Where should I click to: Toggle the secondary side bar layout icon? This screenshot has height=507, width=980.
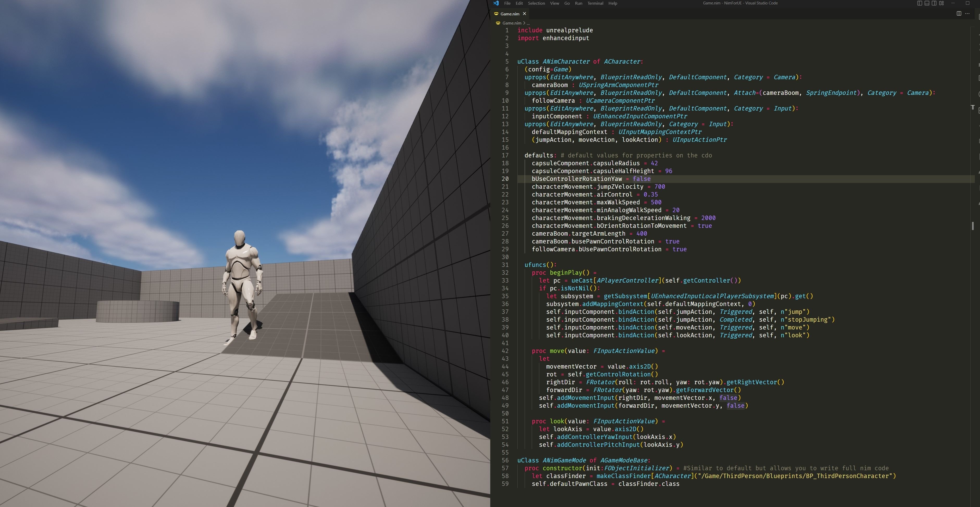(934, 3)
